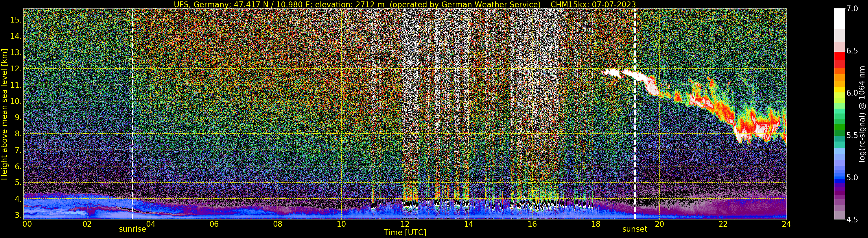This screenshot has width=868, height=238.
Task: Click the 6.5 colorbar value
Action: click(852, 51)
